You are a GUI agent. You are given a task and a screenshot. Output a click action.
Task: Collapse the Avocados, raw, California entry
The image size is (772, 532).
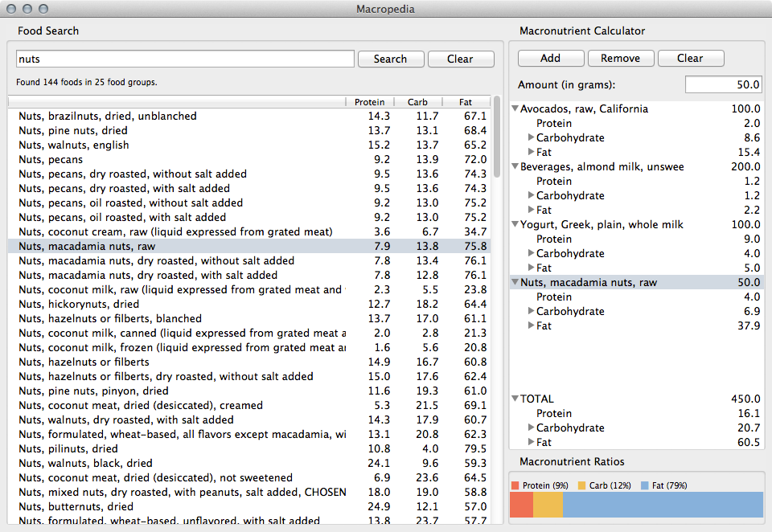[x=515, y=108]
